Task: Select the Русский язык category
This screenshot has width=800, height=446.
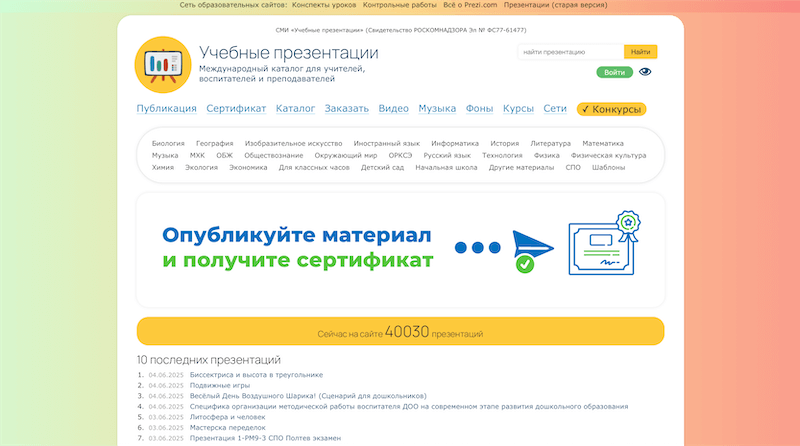Action: (x=447, y=155)
